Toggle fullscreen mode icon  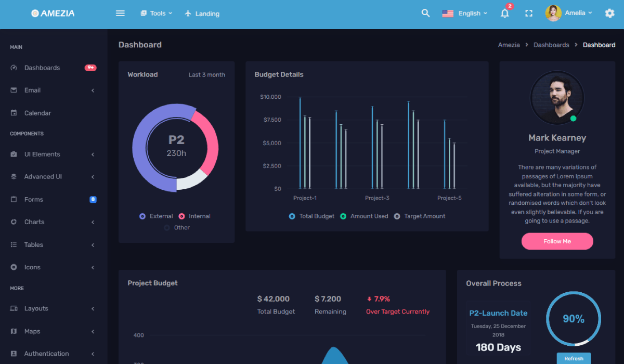tap(529, 14)
